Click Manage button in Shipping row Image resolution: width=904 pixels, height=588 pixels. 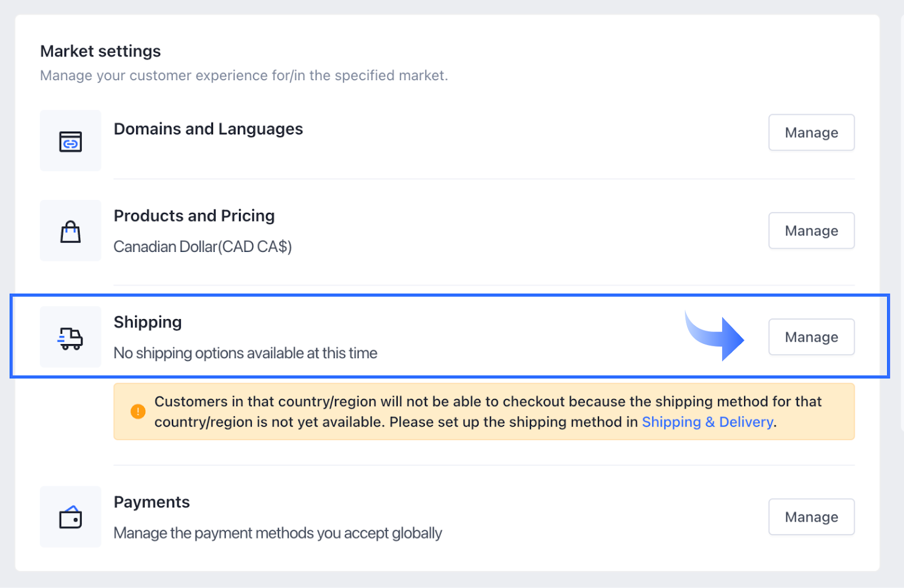(811, 337)
